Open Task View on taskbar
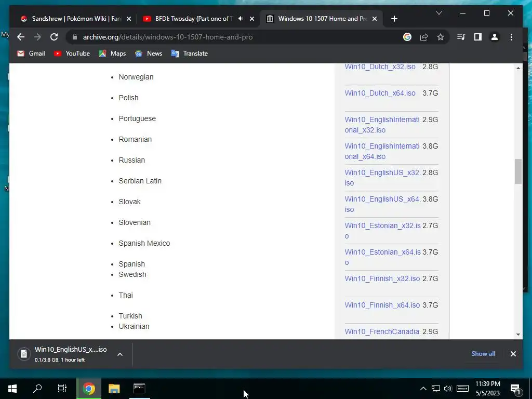The width and height of the screenshot is (532, 399). tap(62, 389)
